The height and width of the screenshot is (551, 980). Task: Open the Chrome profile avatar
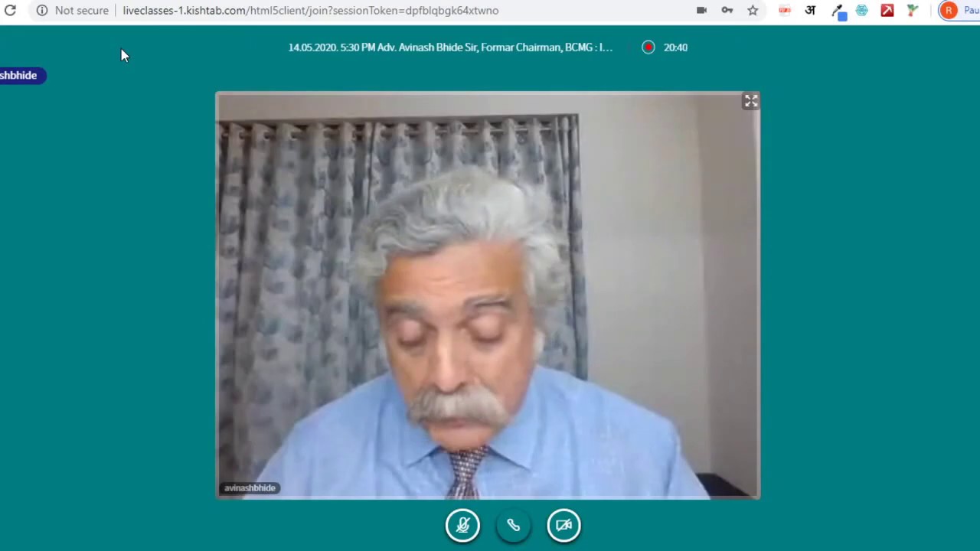tap(949, 11)
